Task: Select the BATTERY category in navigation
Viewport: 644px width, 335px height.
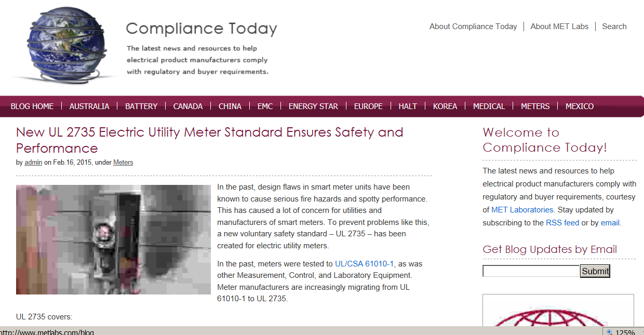Action: point(141,106)
